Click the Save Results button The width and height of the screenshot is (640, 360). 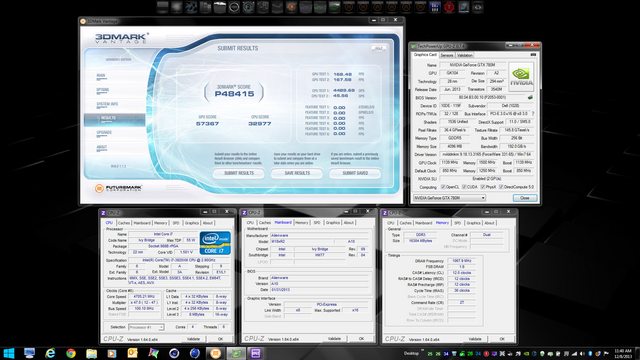[297, 173]
